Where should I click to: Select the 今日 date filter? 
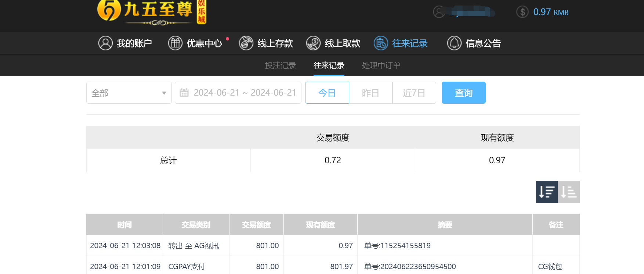point(327,93)
